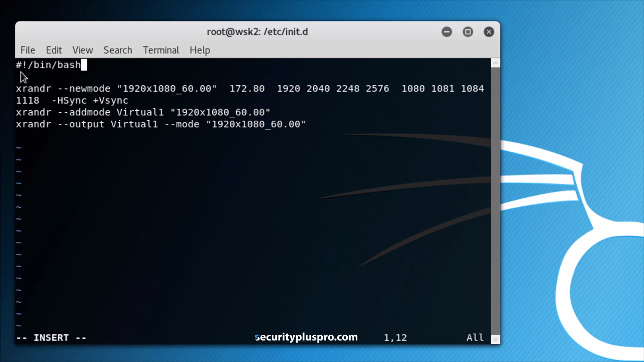Screen dimensions: 644x362
Task: Minimize the terminal window
Action: click(x=447, y=32)
